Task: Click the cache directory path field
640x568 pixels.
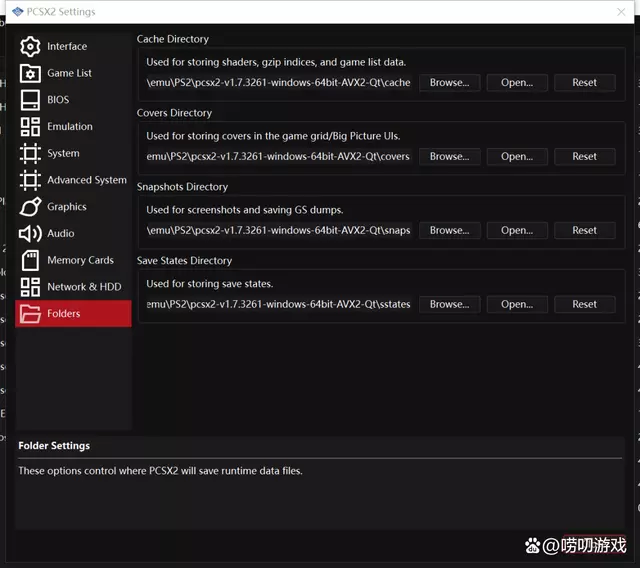Action: point(278,83)
